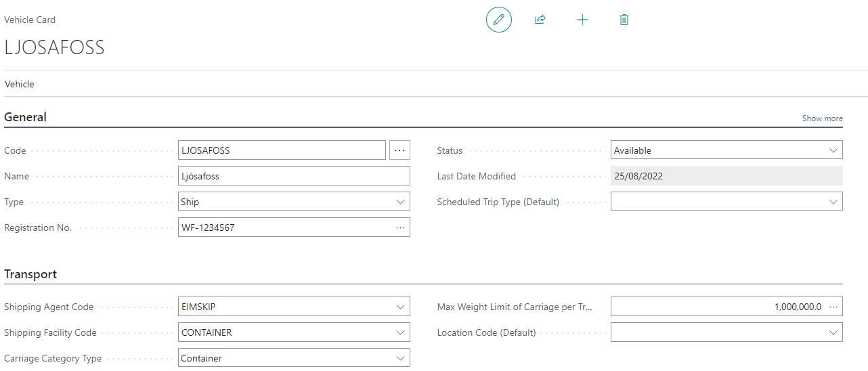Image resolution: width=868 pixels, height=371 pixels.
Task: Click the Last Date Modified field
Action: (x=726, y=176)
